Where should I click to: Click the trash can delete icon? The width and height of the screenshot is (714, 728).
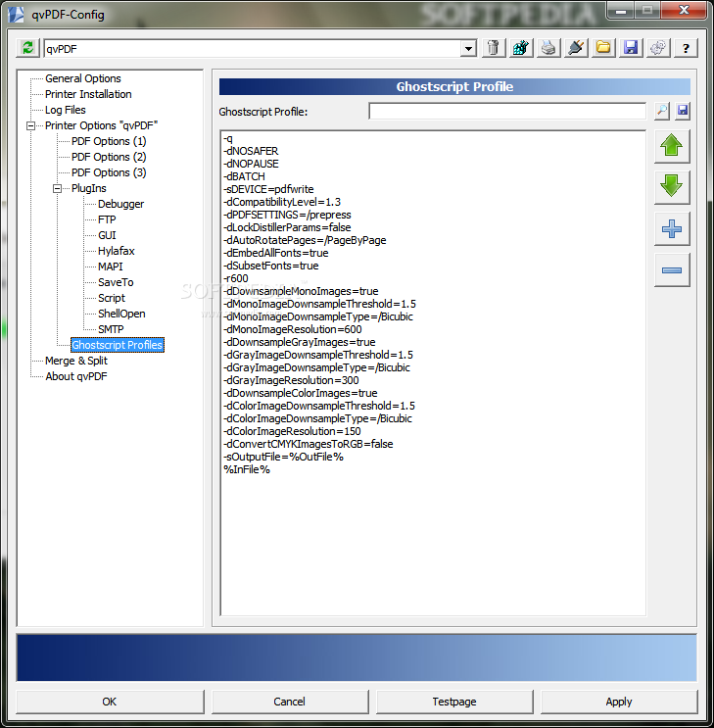[494, 48]
